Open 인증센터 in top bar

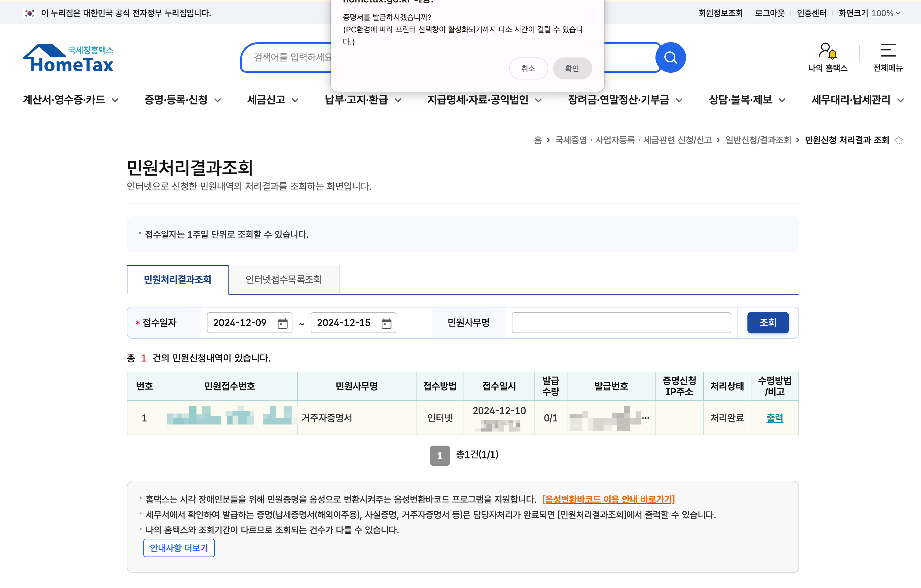[x=811, y=13]
